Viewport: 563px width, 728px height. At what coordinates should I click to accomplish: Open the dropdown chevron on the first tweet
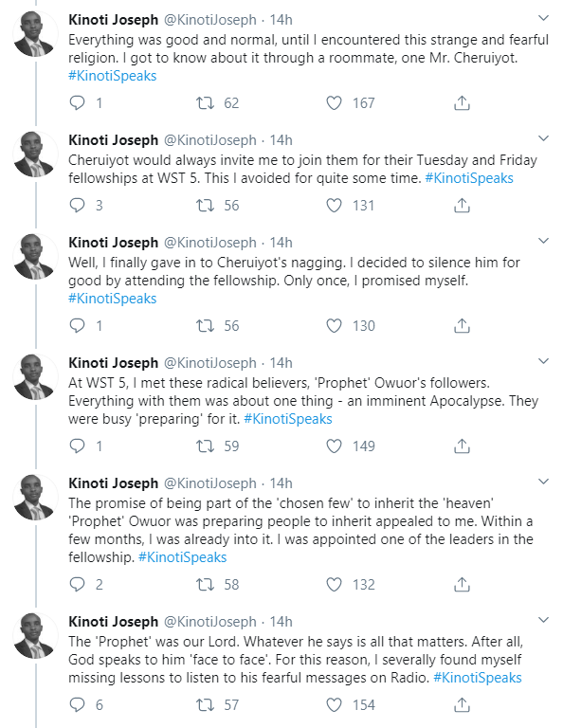coord(543,18)
